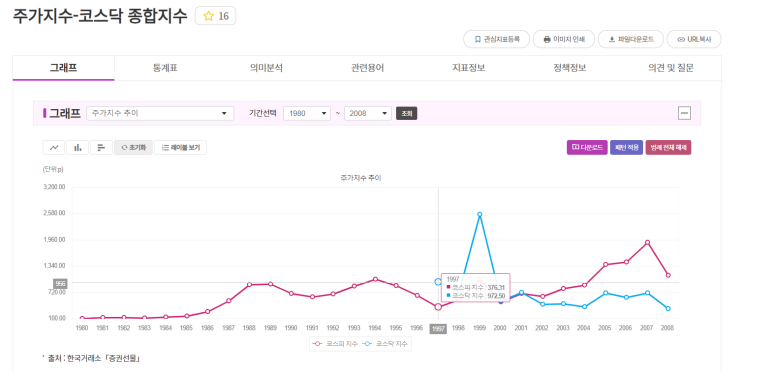The width and height of the screenshot is (773, 371).
Task: Toggle the 코스닥 지수 legend series
Action: tap(386, 344)
